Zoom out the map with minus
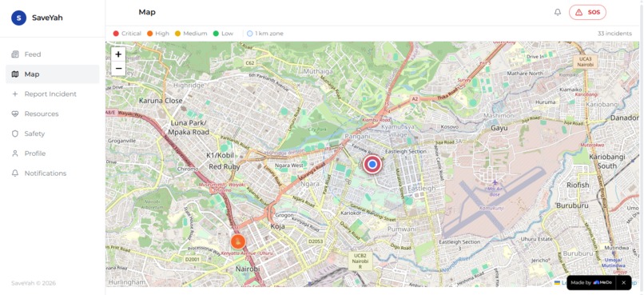This screenshot has height=295, width=644. click(118, 68)
